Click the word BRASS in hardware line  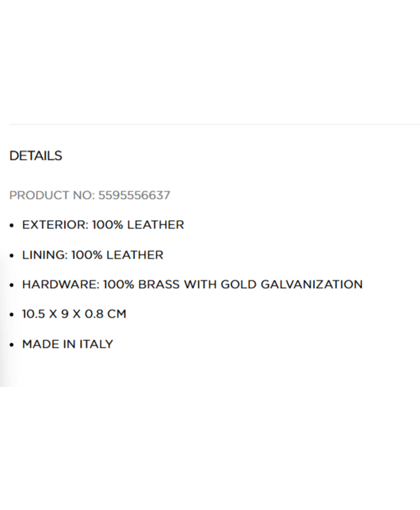[158, 284]
